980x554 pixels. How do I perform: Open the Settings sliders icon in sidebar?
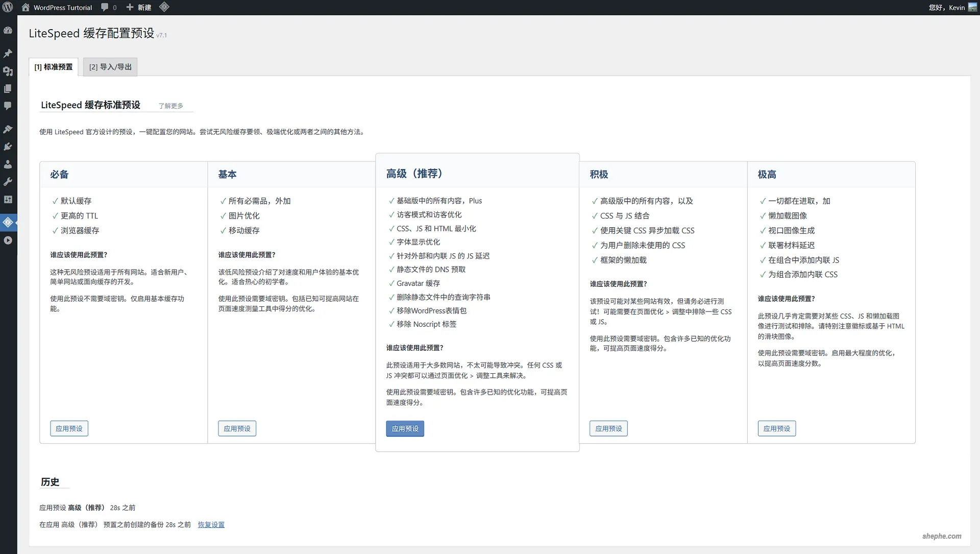[8, 200]
